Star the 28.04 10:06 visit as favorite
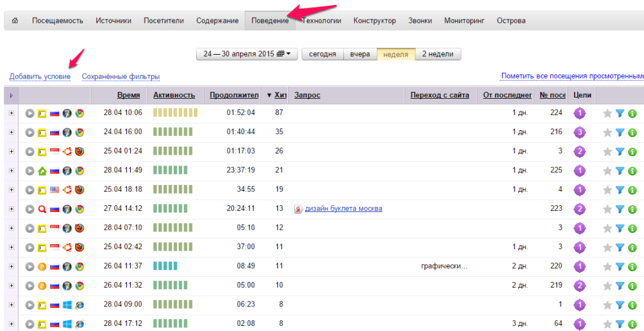644x331 pixels. click(607, 113)
